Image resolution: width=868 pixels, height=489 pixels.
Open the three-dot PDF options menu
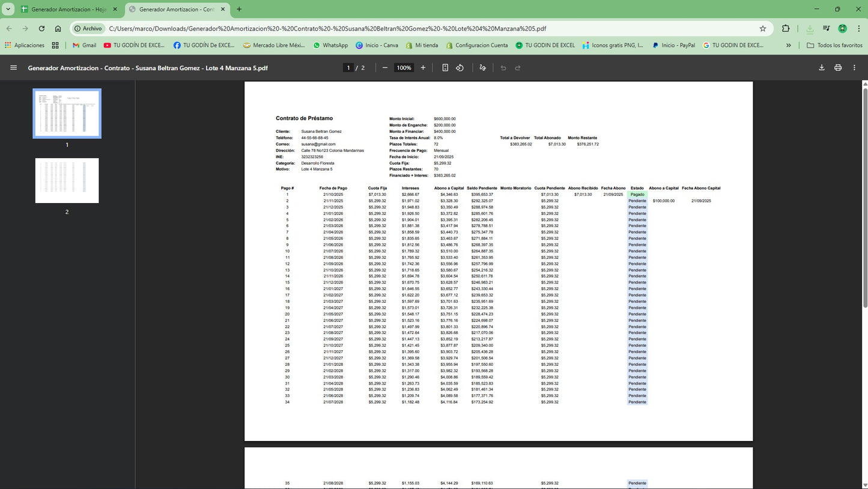[854, 67]
